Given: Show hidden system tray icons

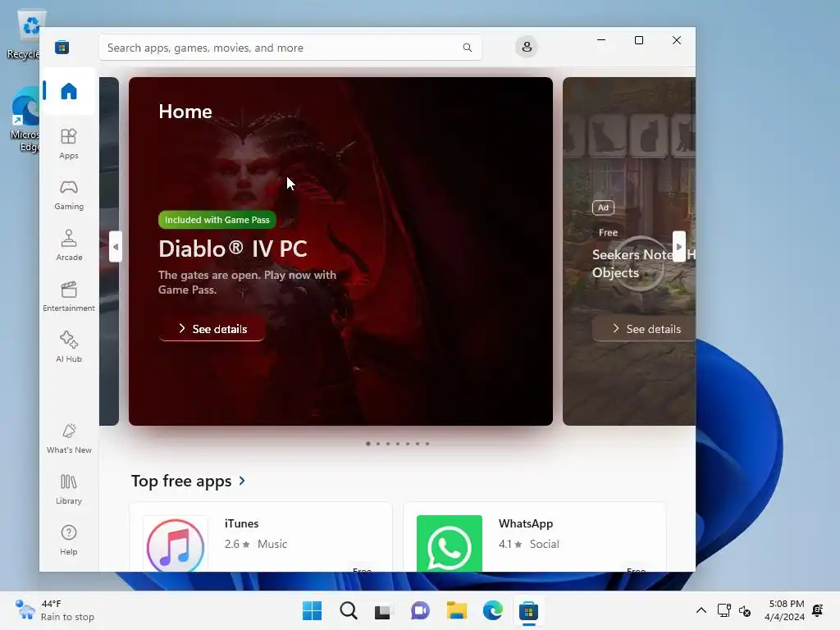Looking at the screenshot, I should pyautogui.click(x=701, y=610).
